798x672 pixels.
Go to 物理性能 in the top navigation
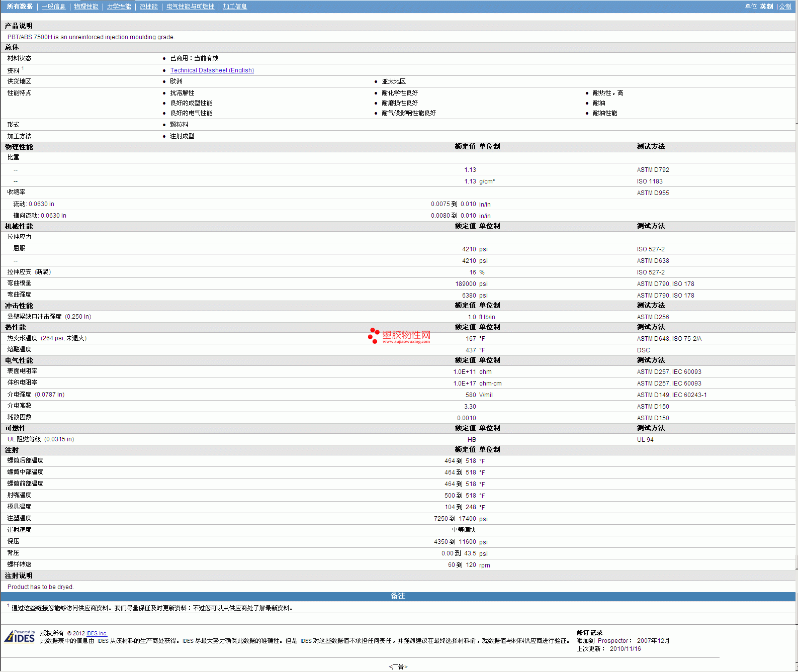click(x=86, y=7)
